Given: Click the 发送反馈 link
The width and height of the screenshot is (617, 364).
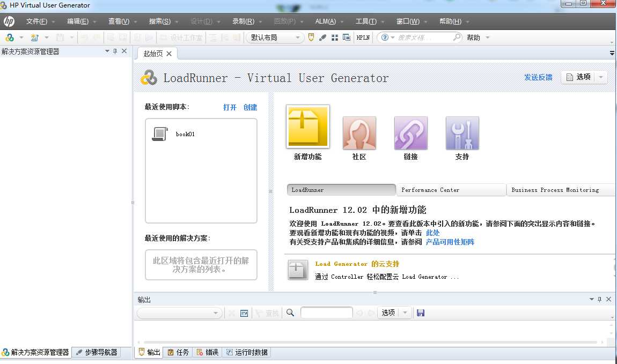Looking at the screenshot, I should [x=538, y=77].
